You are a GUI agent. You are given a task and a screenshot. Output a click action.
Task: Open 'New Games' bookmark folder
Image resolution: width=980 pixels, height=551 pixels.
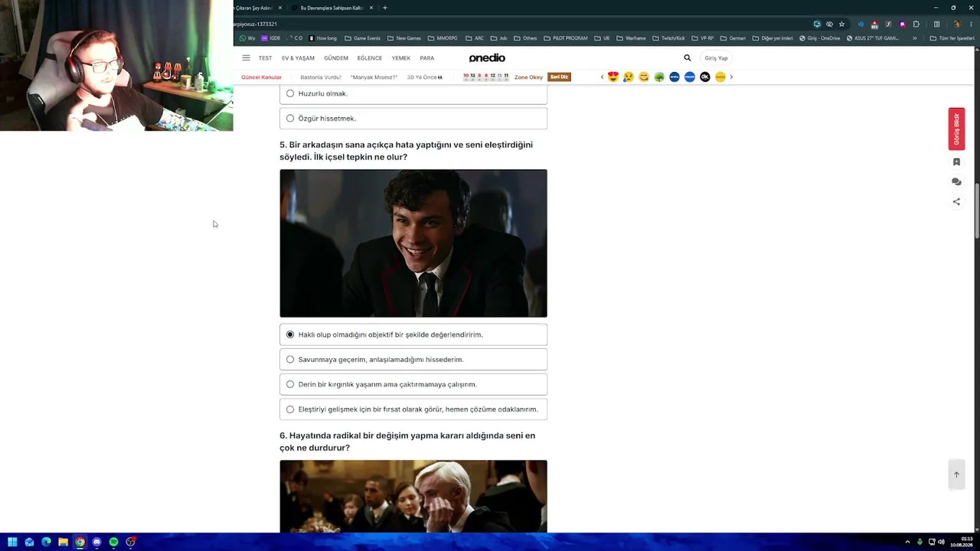coord(404,38)
